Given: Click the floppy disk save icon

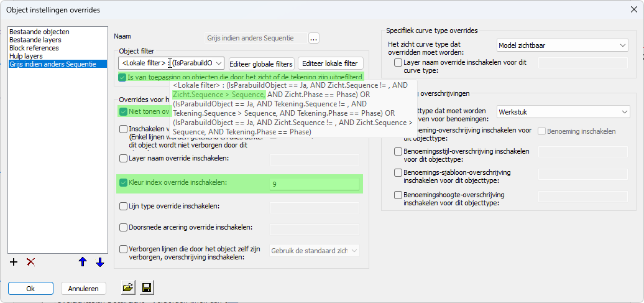Looking at the screenshot, I should tap(147, 287).
